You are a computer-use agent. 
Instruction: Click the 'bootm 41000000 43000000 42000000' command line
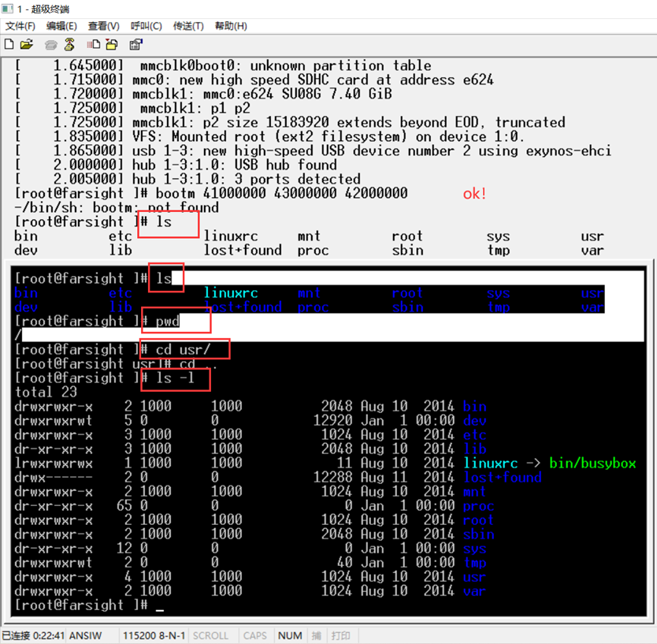(x=211, y=193)
